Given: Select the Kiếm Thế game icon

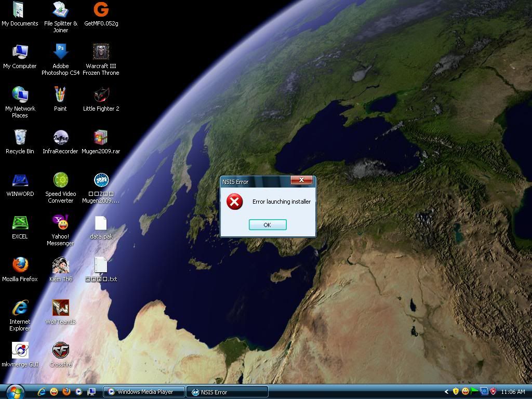Looking at the screenshot, I should coord(60,270).
